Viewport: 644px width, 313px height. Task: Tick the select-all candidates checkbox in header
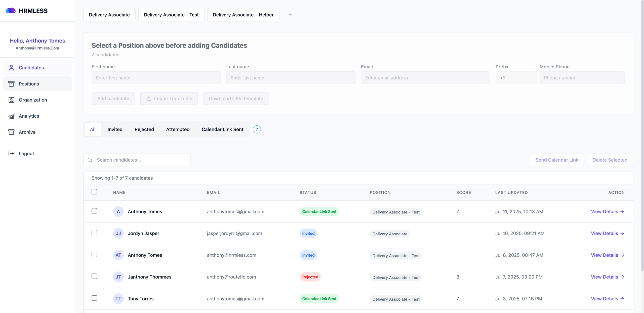click(x=94, y=192)
